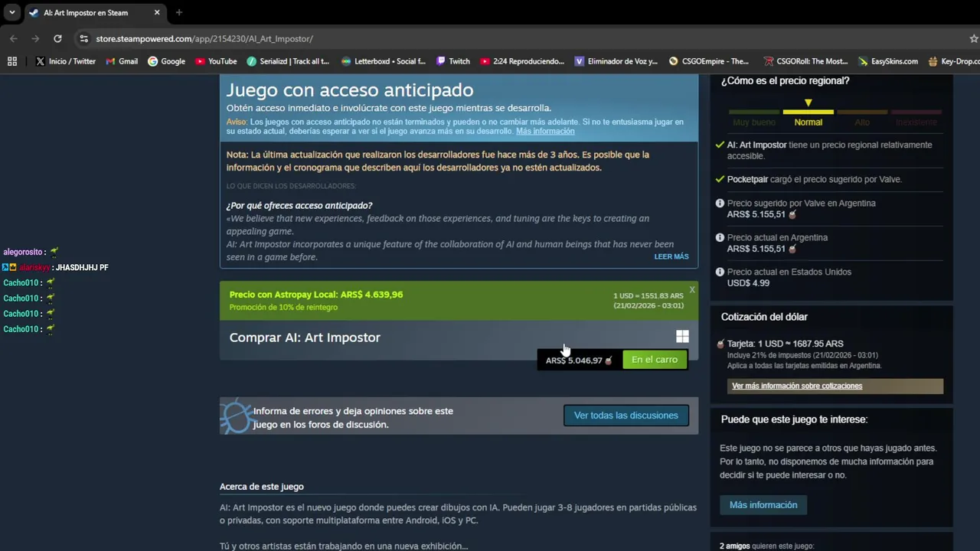
Task: Go back to the previous page
Action: [14, 38]
